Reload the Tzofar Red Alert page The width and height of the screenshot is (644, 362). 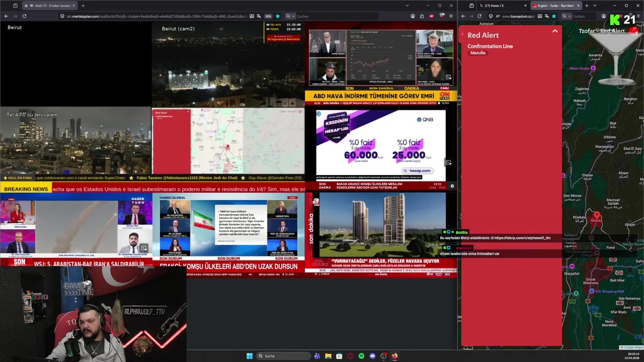tap(479, 16)
